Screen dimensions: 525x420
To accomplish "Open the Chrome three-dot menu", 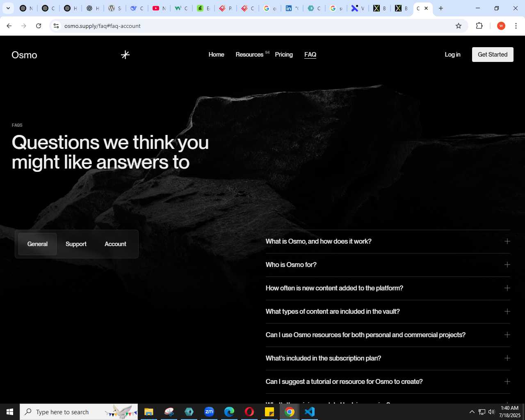I will tap(516, 26).
